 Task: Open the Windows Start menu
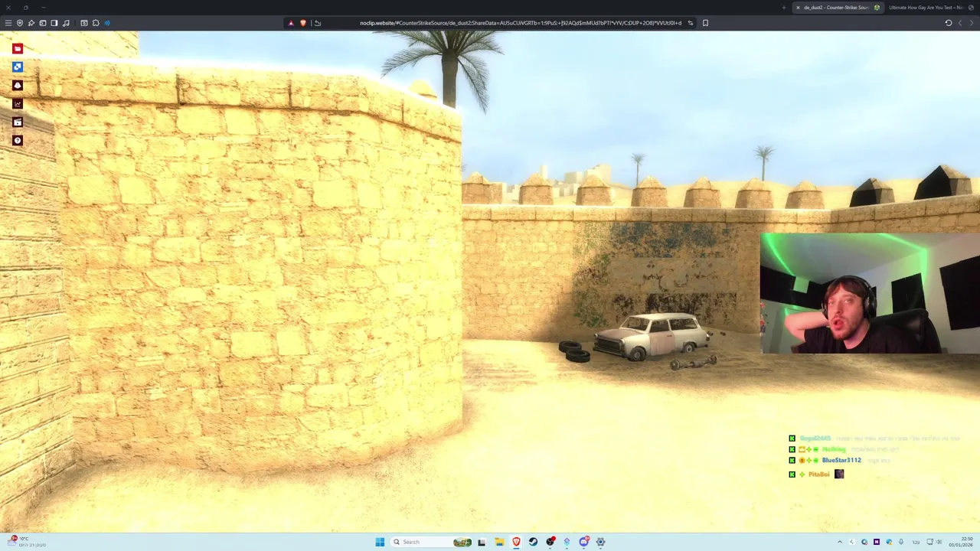point(380,542)
